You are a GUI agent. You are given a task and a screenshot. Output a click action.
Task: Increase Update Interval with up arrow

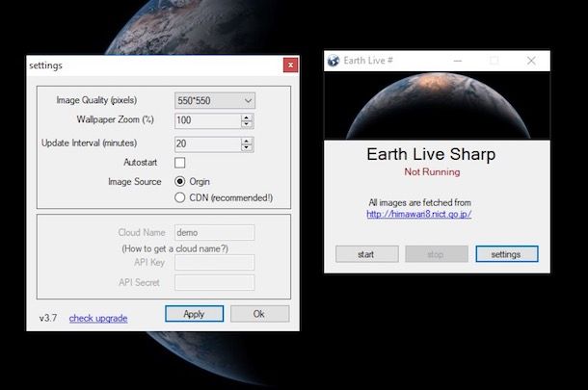(x=247, y=141)
